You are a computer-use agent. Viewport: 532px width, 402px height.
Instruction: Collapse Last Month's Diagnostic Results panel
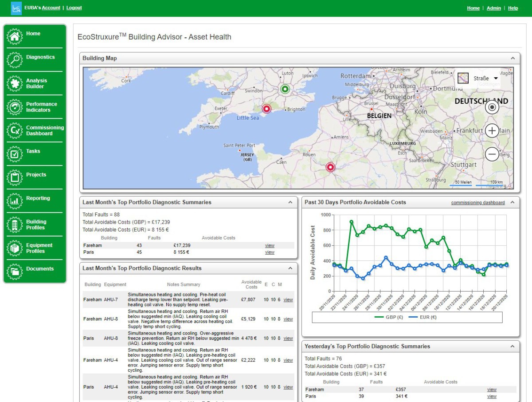290,268
